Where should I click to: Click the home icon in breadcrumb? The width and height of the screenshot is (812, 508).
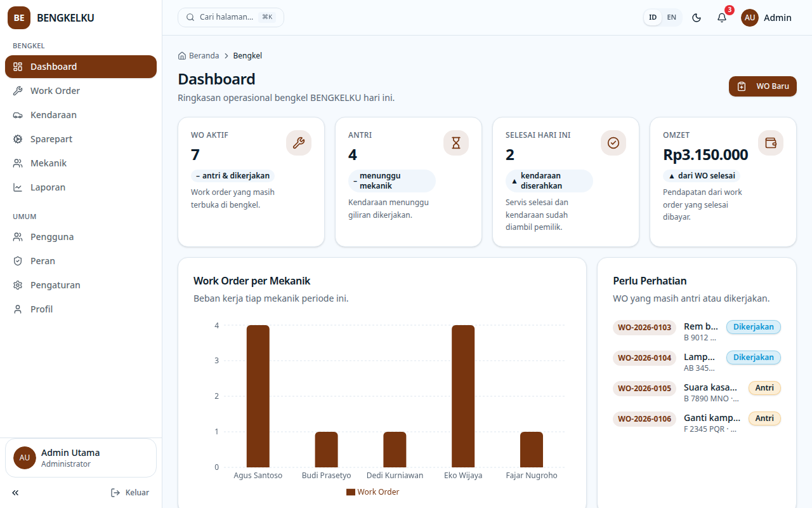tap(182, 56)
